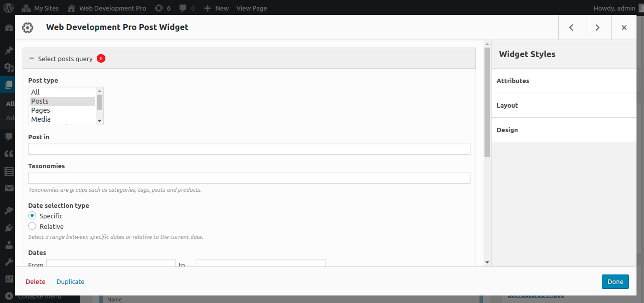Screen dimensions: 644x303
Task: Go to next widget with right chevron
Action: (x=597, y=28)
